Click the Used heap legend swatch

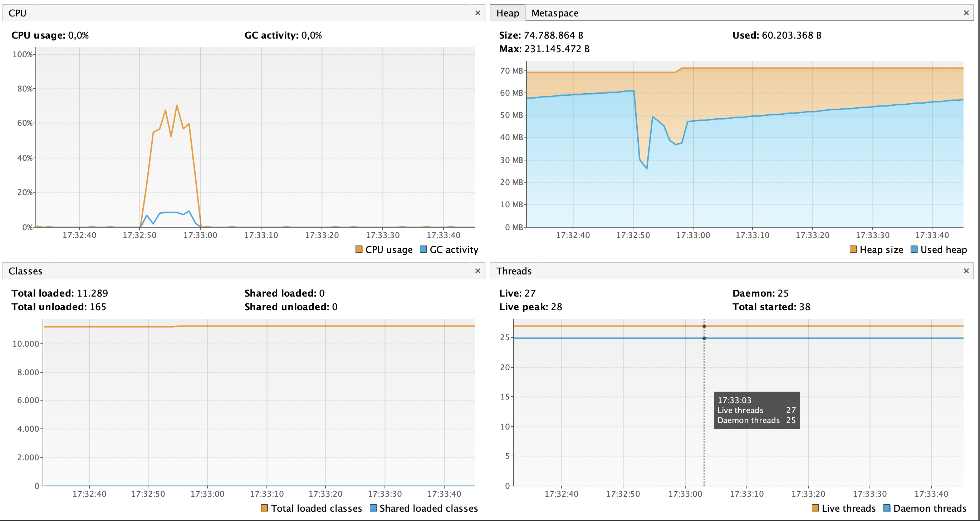(x=914, y=249)
